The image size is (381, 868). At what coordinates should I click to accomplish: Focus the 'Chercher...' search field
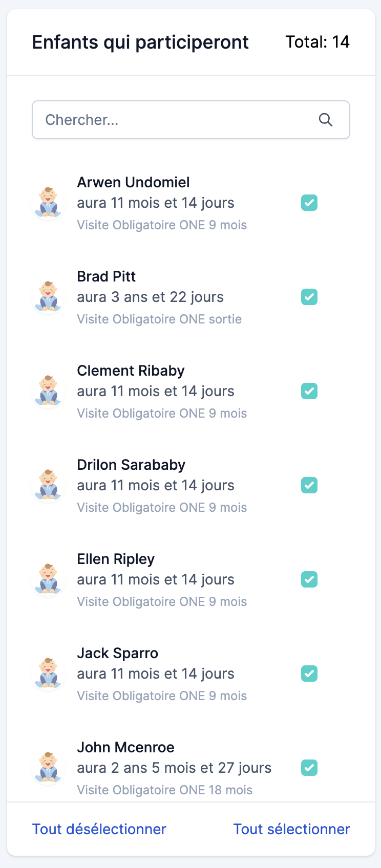[174, 120]
